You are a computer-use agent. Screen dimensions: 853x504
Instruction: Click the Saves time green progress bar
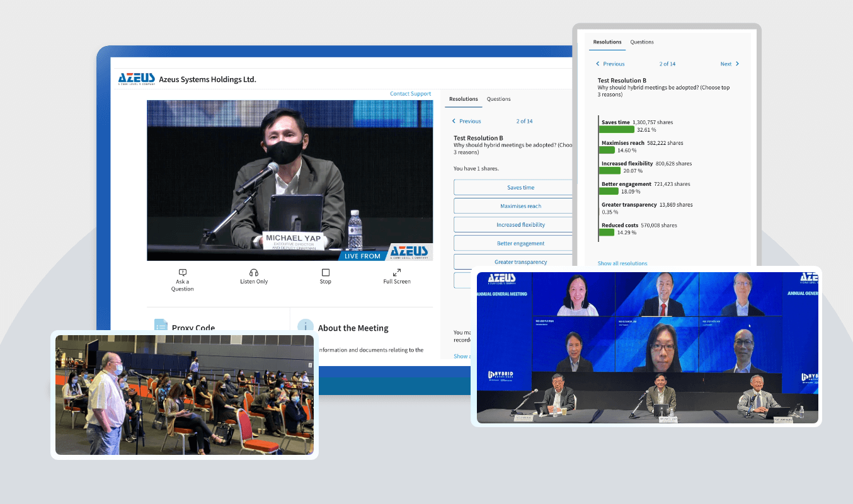(615, 129)
